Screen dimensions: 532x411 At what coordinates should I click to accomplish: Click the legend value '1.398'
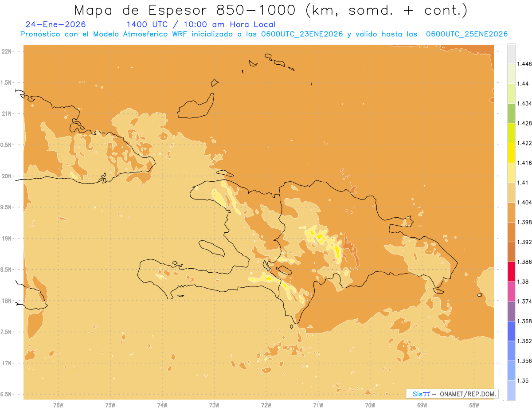(x=524, y=222)
